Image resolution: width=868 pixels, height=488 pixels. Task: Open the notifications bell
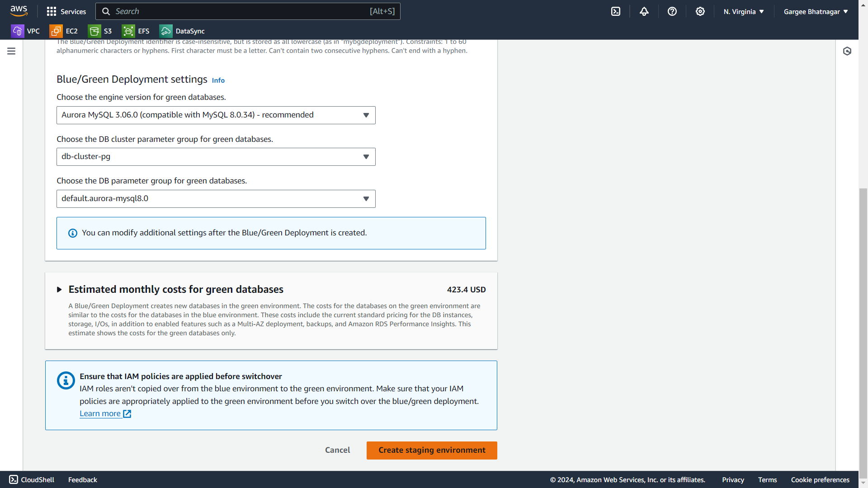pyautogui.click(x=644, y=11)
